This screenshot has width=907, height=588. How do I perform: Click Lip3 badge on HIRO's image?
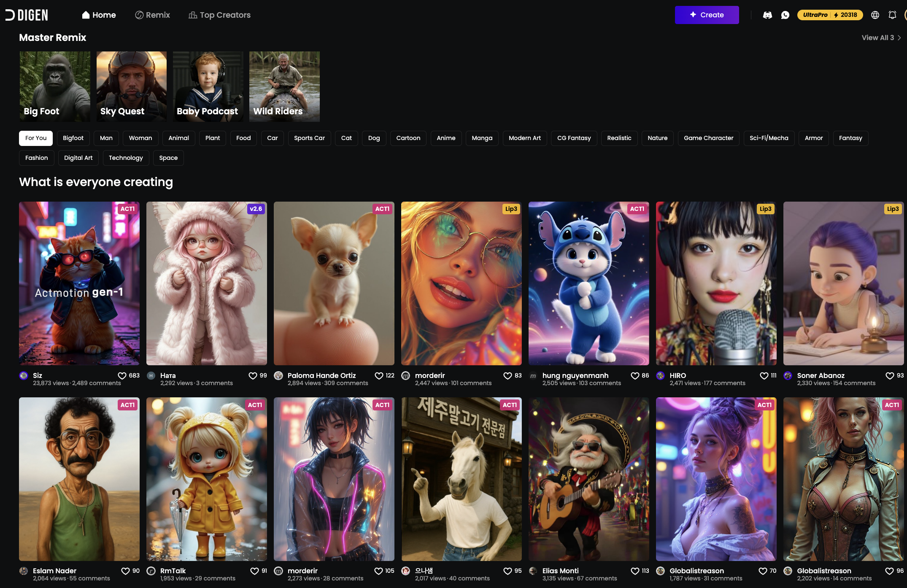(x=765, y=209)
